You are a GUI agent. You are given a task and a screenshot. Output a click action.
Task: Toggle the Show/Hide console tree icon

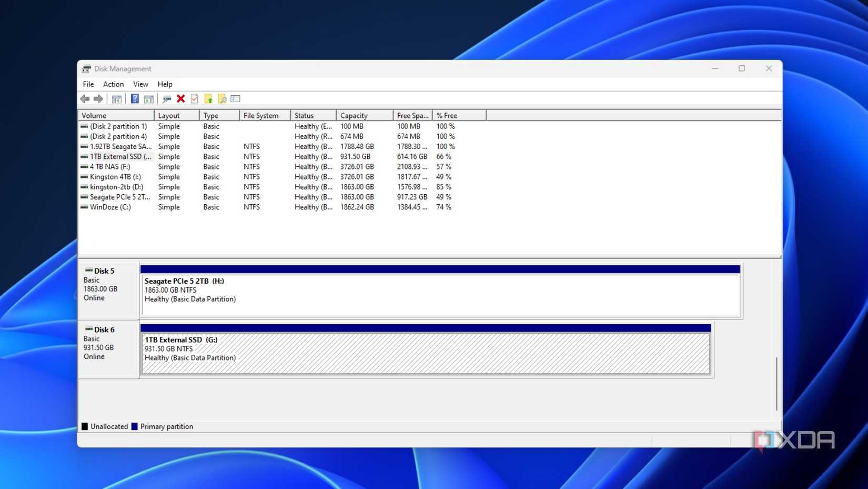point(117,98)
